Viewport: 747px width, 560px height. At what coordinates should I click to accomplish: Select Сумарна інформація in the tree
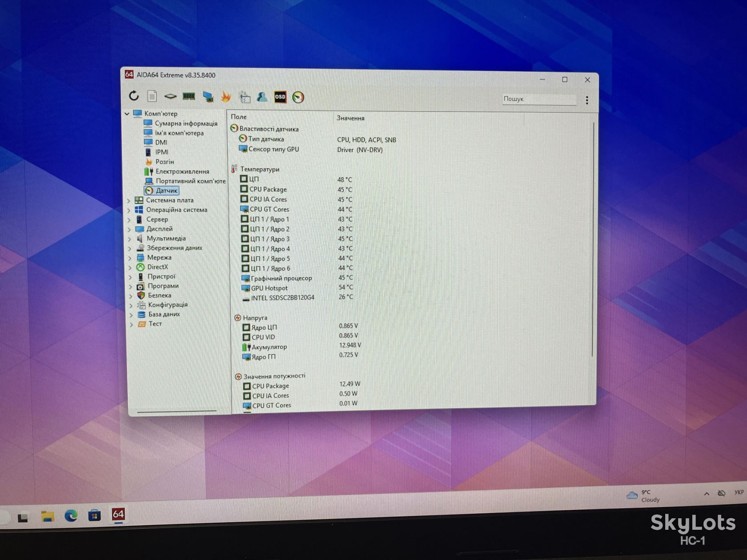(181, 123)
